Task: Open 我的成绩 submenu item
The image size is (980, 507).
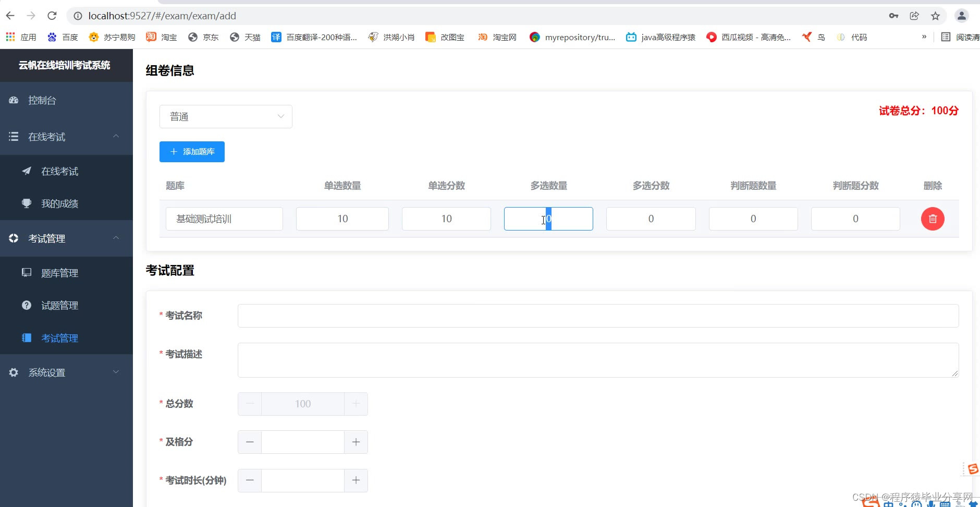Action: pyautogui.click(x=66, y=203)
